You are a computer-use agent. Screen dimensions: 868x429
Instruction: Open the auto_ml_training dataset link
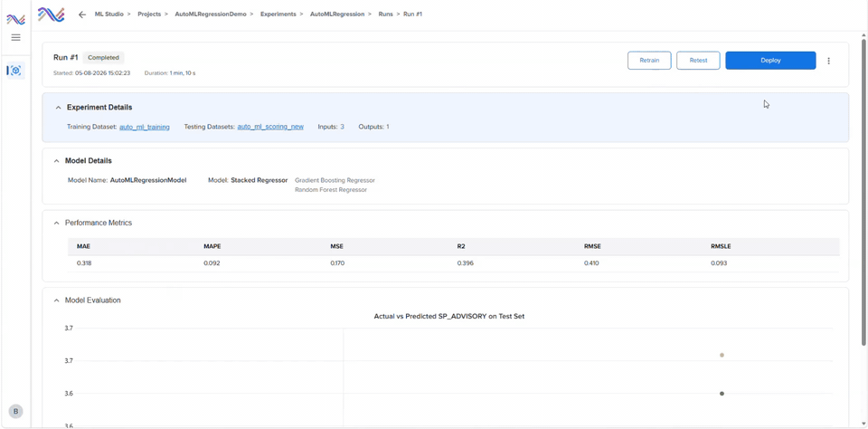pos(145,127)
